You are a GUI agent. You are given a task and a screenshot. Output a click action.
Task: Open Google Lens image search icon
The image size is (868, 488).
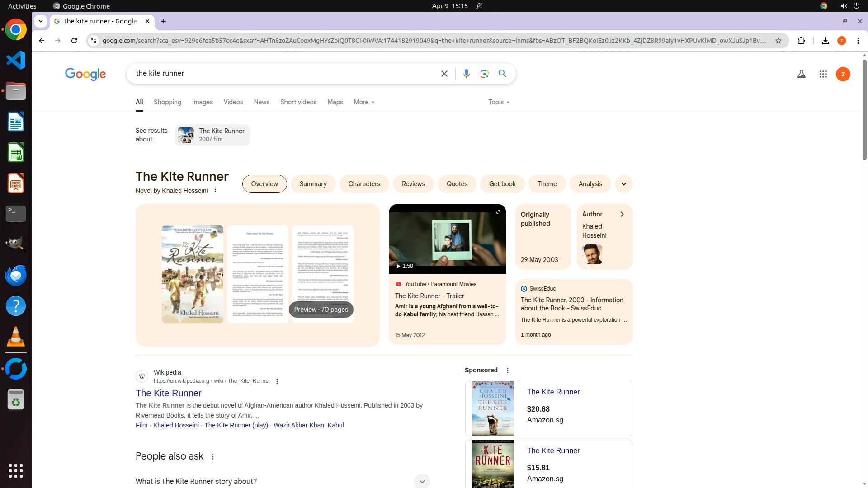pos(484,74)
